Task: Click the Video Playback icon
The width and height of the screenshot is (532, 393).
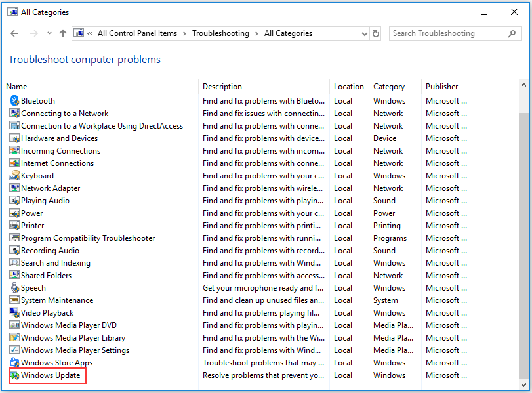Action: (x=14, y=312)
